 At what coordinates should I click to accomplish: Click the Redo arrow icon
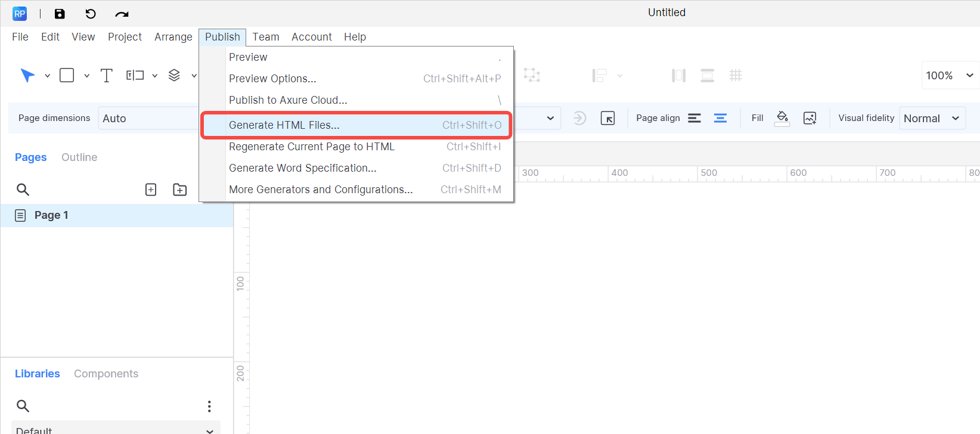(x=122, y=14)
